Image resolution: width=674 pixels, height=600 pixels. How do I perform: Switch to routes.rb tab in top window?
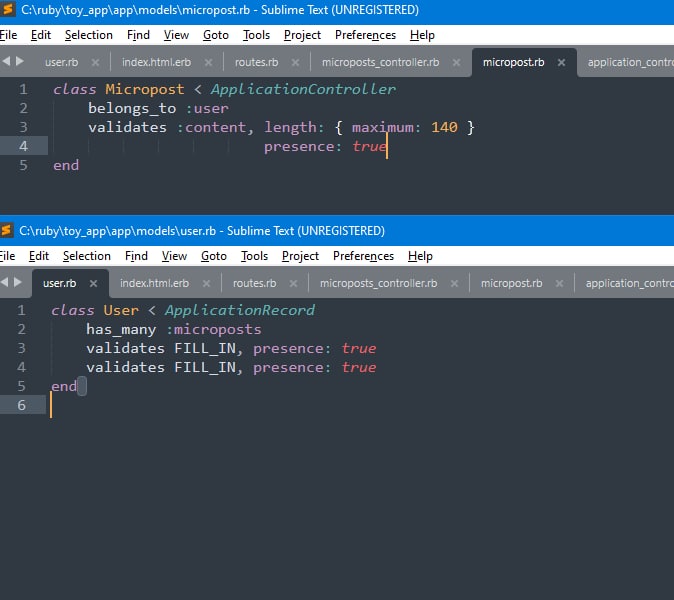(x=257, y=62)
